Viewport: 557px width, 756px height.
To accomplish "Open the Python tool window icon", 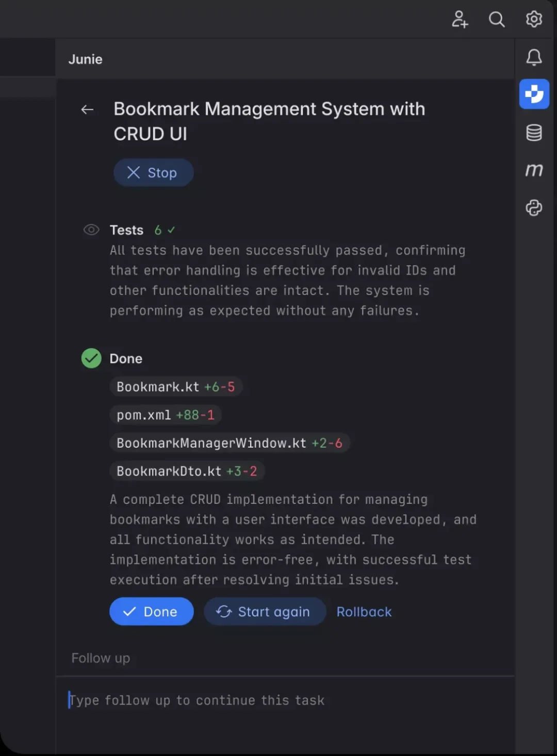I will point(534,208).
